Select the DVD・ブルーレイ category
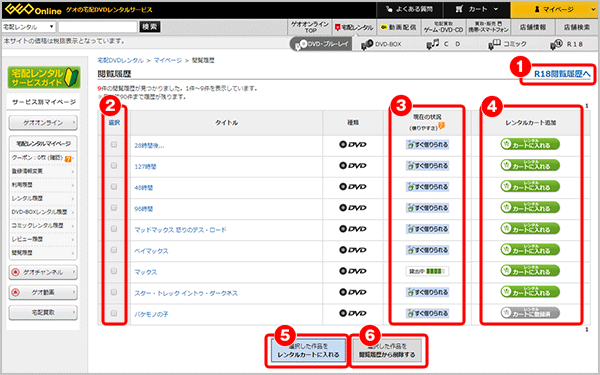 pyautogui.click(x=321, y=44)
